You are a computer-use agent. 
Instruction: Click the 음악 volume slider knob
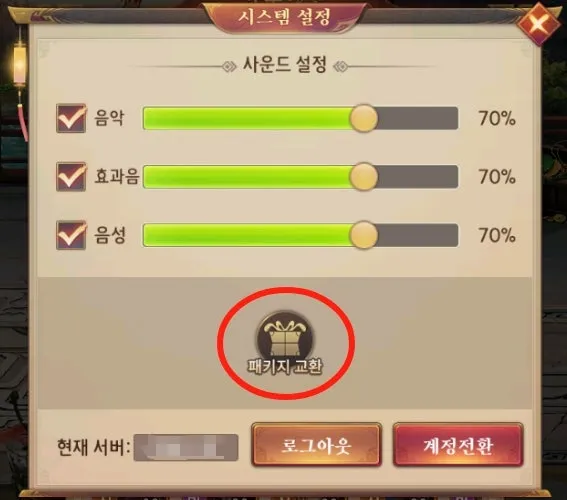pyautogui.click(x=363, y=118)
